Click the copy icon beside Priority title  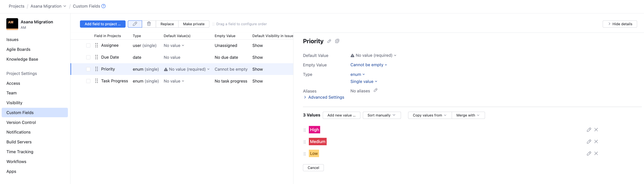(x=337, y=41)
